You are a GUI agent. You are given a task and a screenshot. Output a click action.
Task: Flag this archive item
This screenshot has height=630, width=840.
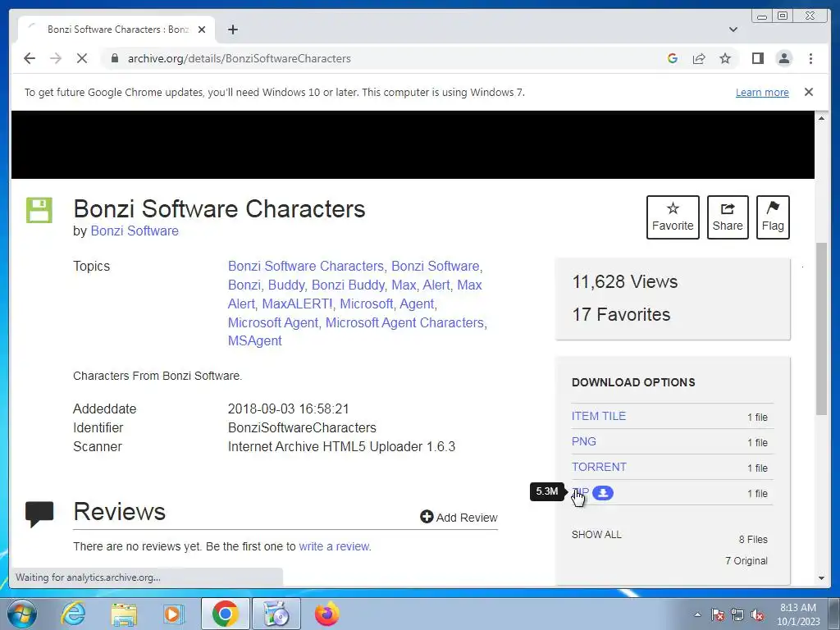(x=773, y=217)
